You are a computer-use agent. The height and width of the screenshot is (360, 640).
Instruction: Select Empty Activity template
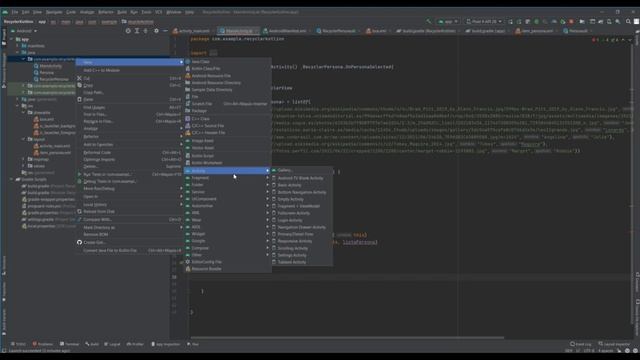click(302, 199)
